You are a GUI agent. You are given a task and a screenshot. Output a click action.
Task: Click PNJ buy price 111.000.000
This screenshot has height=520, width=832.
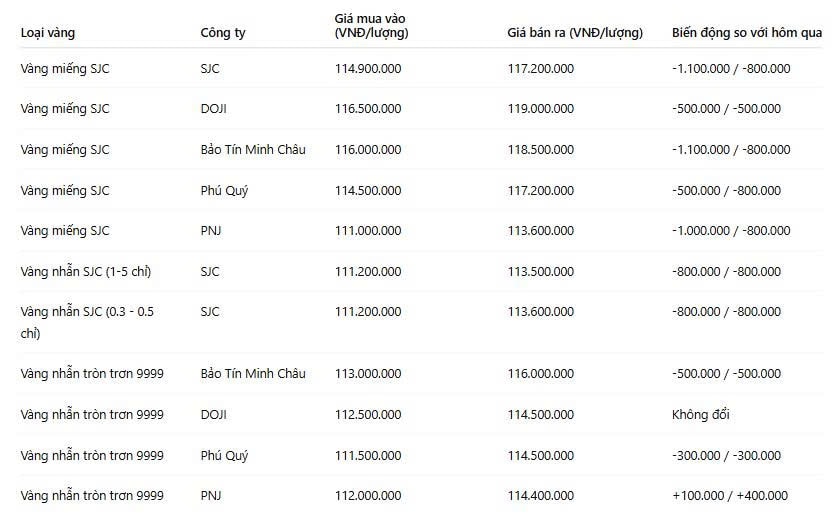(x=368, y=231)
